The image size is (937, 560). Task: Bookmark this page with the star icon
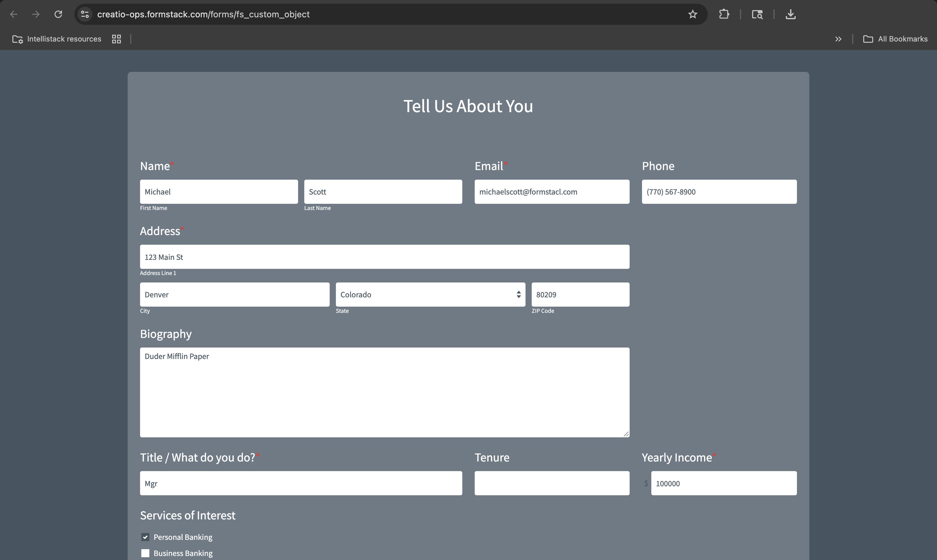point(692,14)
